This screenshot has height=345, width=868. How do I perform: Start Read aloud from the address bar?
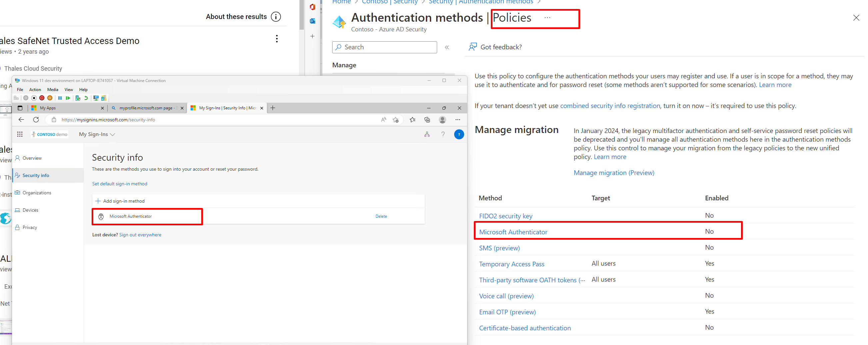[x=384, y=119]
